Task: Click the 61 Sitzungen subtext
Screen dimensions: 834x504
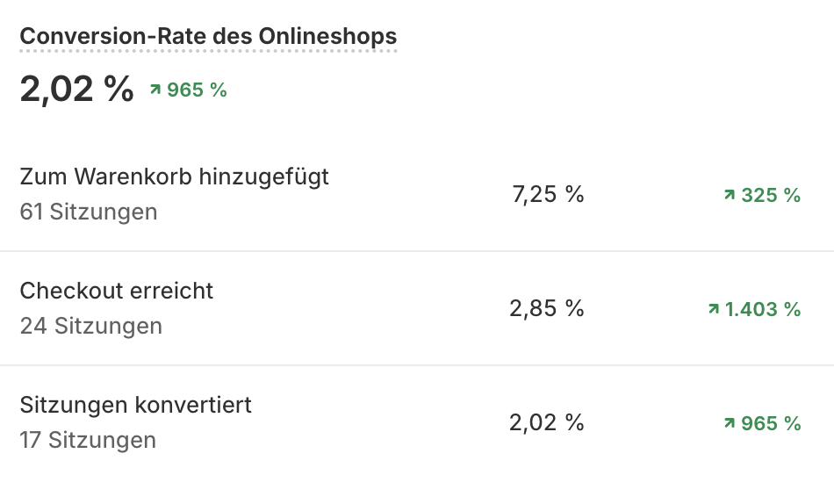Action: [89, 212]
